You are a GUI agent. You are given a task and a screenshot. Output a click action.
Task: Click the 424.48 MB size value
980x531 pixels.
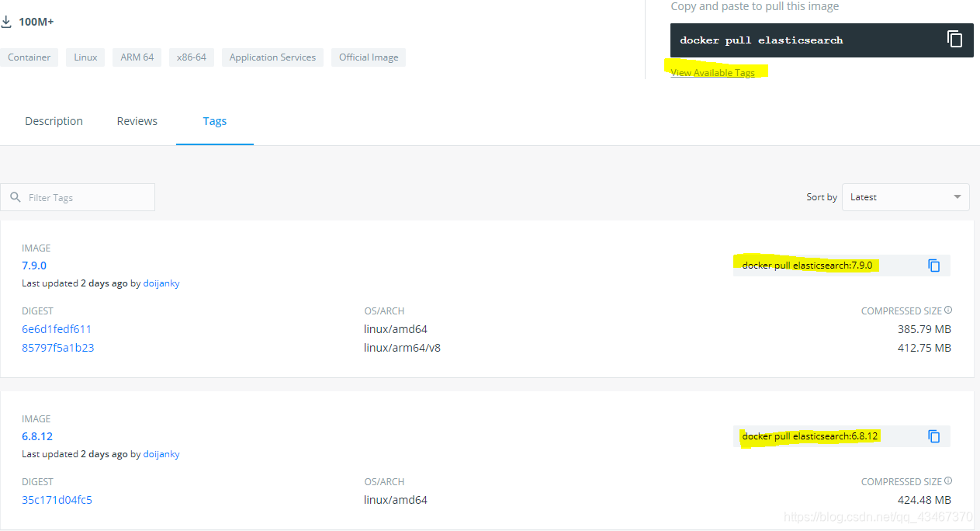click(x=924, y=500)
